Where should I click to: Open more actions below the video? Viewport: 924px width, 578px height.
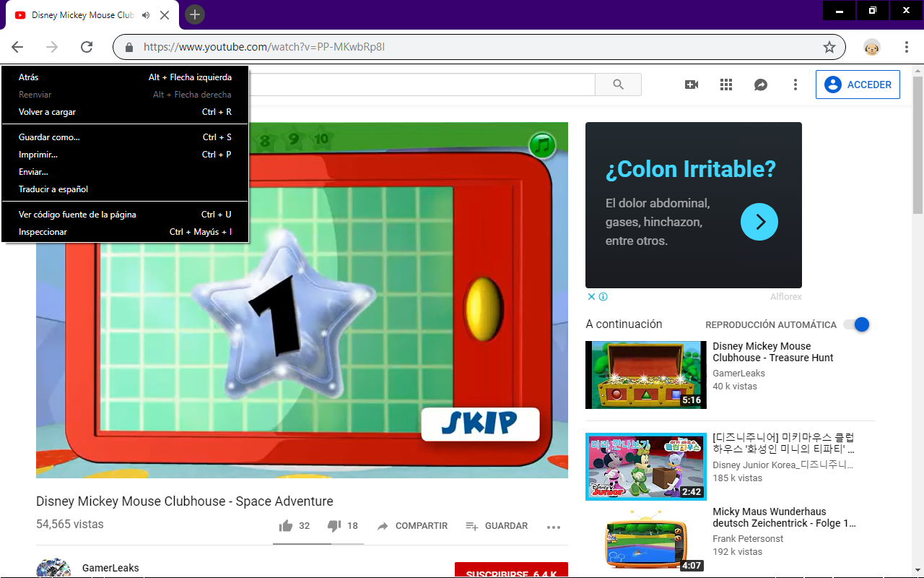pos(554,527)
